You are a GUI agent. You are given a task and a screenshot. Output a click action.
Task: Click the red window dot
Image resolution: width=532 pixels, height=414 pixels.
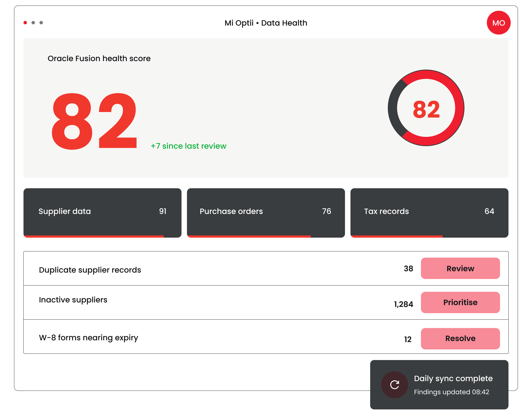coord(25,23)
